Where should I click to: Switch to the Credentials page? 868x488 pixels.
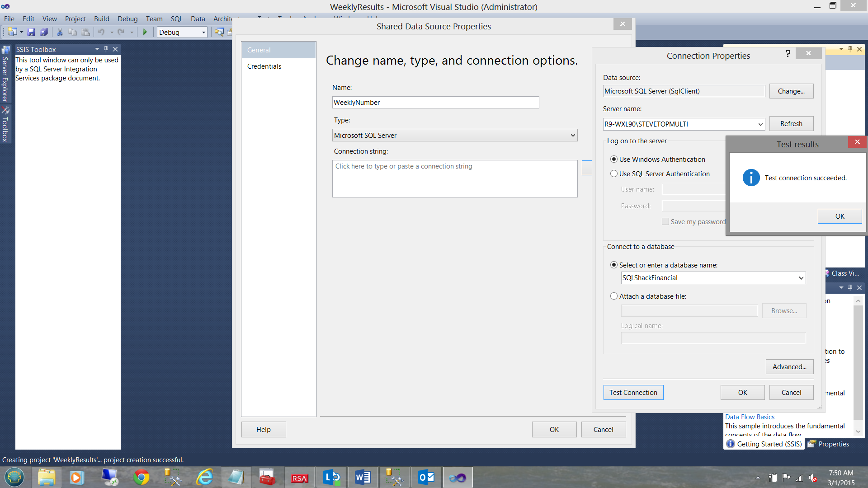click(x=264, y=66)
